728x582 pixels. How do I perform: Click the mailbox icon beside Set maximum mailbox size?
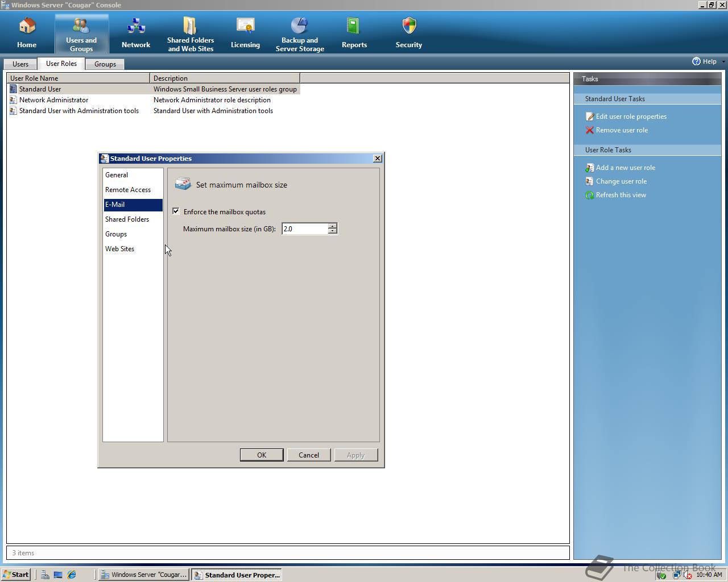[183, 184]
